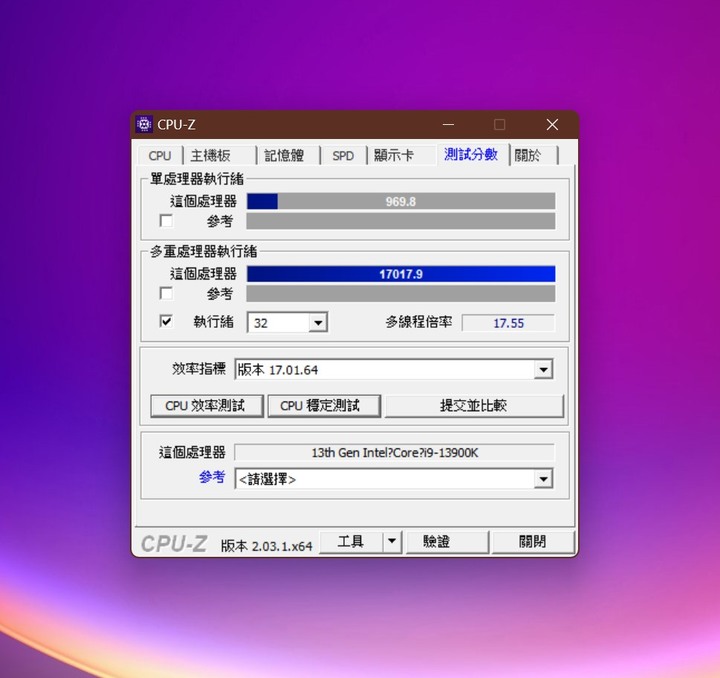Uncheck the 執行緒 checkbox
This screenshot has width=720, height=678.
click(166, 321)
